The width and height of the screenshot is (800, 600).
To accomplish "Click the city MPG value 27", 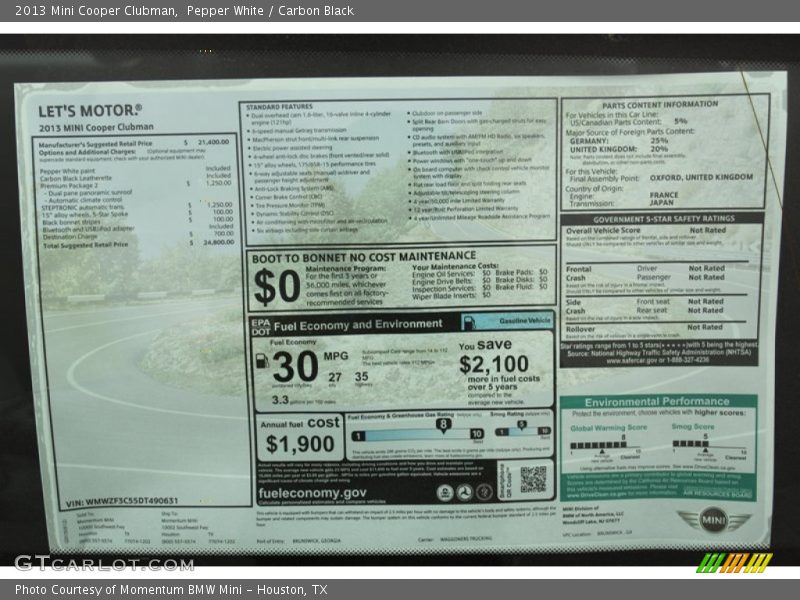I will point(335,377).
